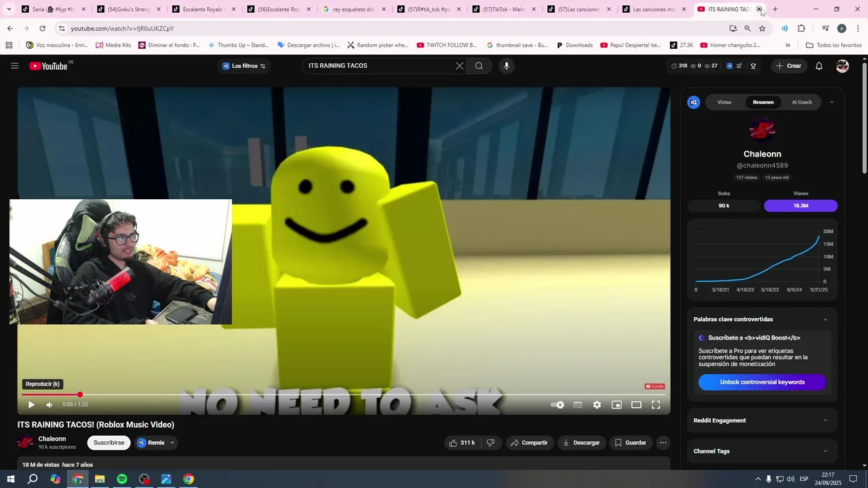Screen dimensions: 868x488
Task: Open Chrome tab search dropdown arrow
Action: click(x=9, y=9)
